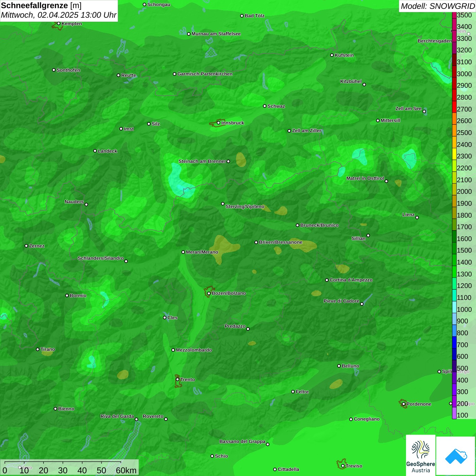Select the Sonthofen label

[x=68, y=70]
